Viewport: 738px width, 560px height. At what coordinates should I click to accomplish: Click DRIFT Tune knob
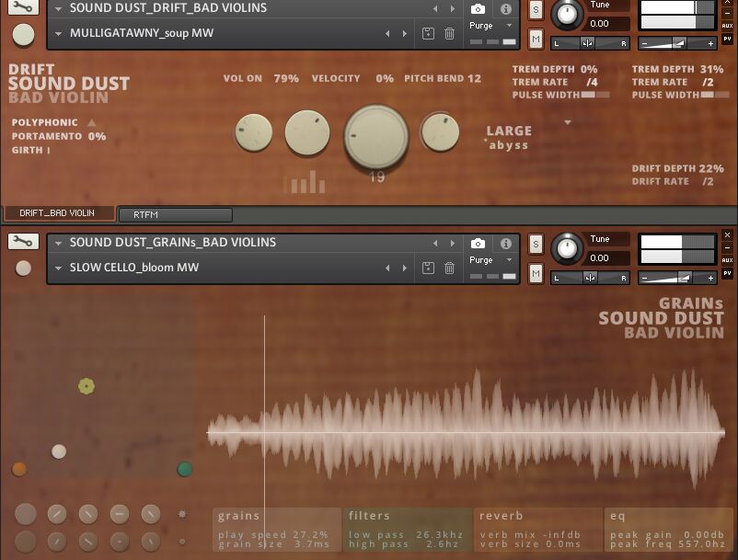[x=567, y=14]
